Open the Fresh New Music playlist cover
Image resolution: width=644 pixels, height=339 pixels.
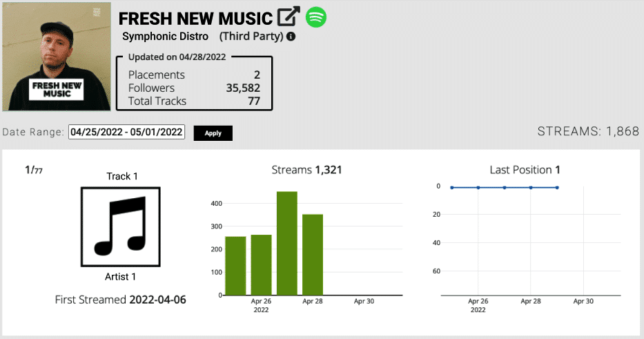pos(57,57)
